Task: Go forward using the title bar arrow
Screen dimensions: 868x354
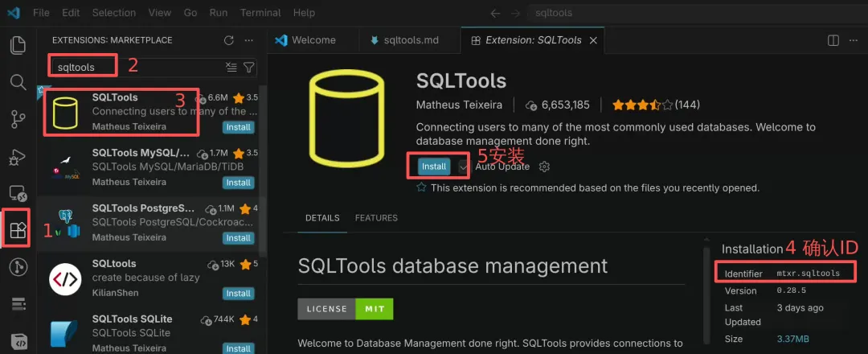Action: [515, 13]
